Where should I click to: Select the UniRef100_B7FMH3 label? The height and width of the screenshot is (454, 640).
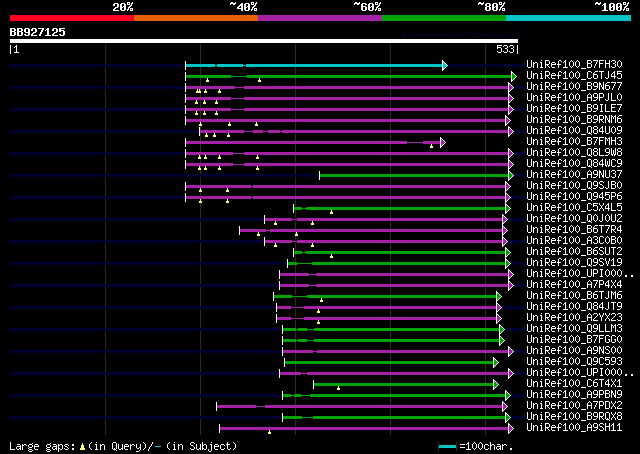click(x=574, y=141)
